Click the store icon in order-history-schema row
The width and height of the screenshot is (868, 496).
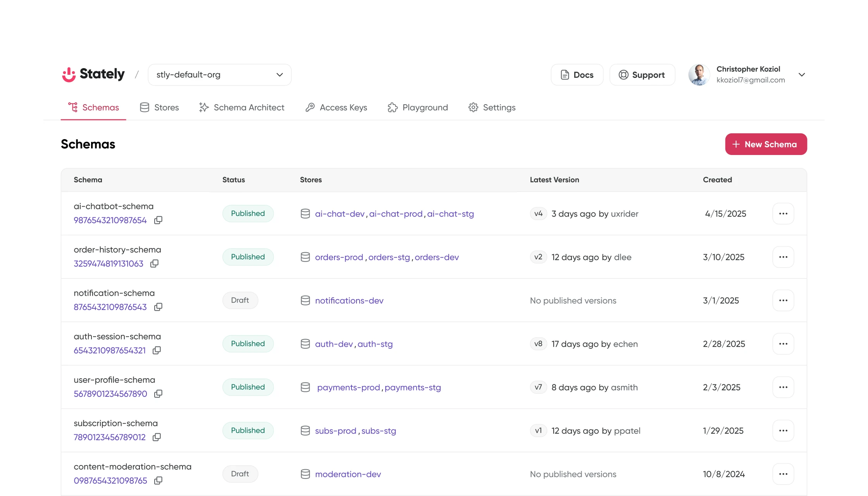click(305, 257)
